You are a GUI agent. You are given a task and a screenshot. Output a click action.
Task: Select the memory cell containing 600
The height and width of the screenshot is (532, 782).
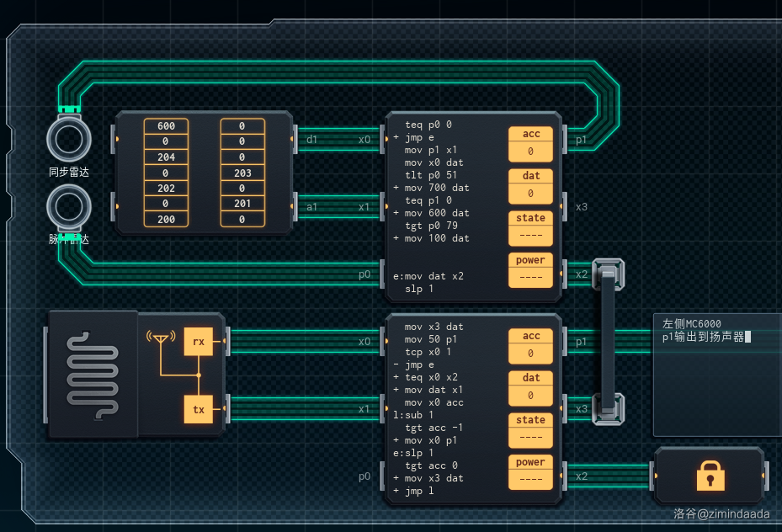(x=166, y=126)
